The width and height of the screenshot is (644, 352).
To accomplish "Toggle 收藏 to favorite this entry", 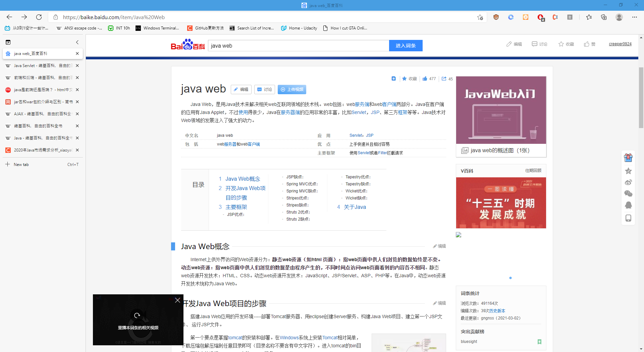I will [409, 78].
